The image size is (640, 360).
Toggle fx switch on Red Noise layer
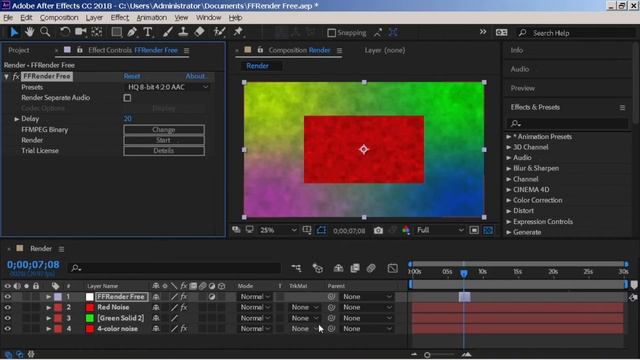click(184, 307)
